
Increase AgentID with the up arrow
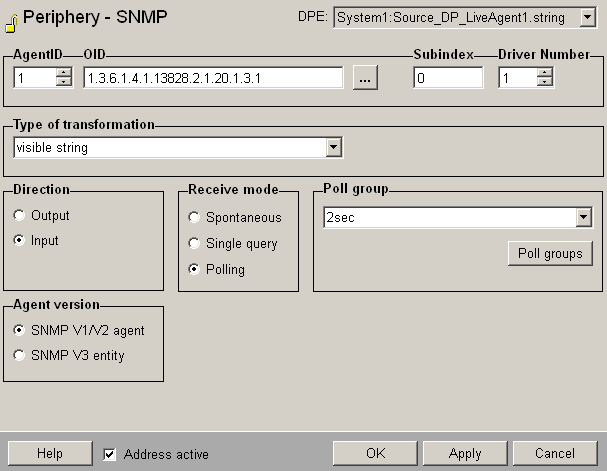pos(64,73)
